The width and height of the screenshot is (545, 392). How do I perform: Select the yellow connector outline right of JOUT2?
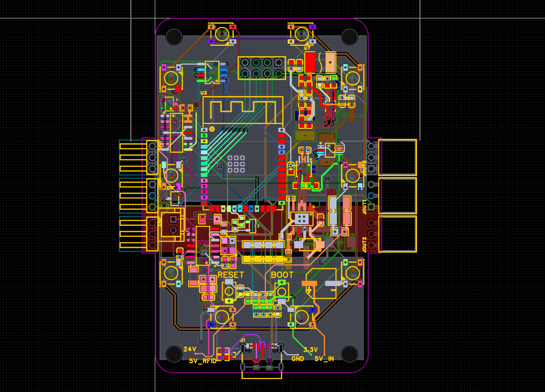pos(398,234)
